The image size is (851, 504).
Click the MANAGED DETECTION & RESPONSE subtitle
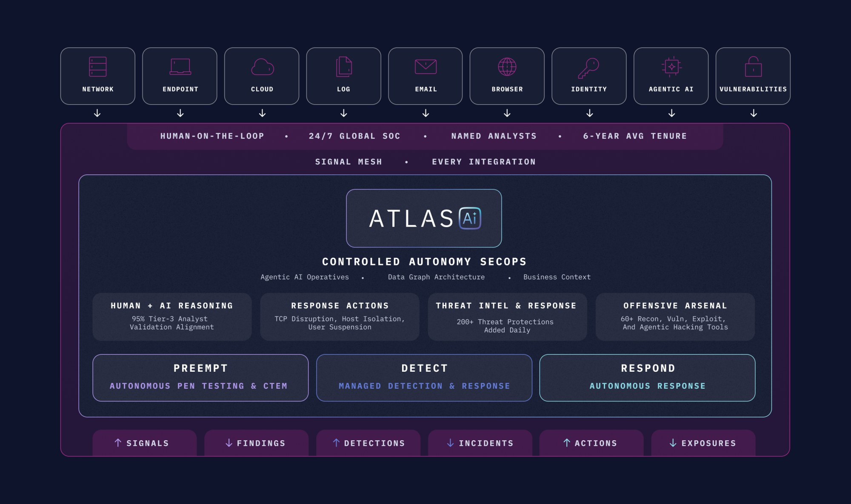point(424,386)
